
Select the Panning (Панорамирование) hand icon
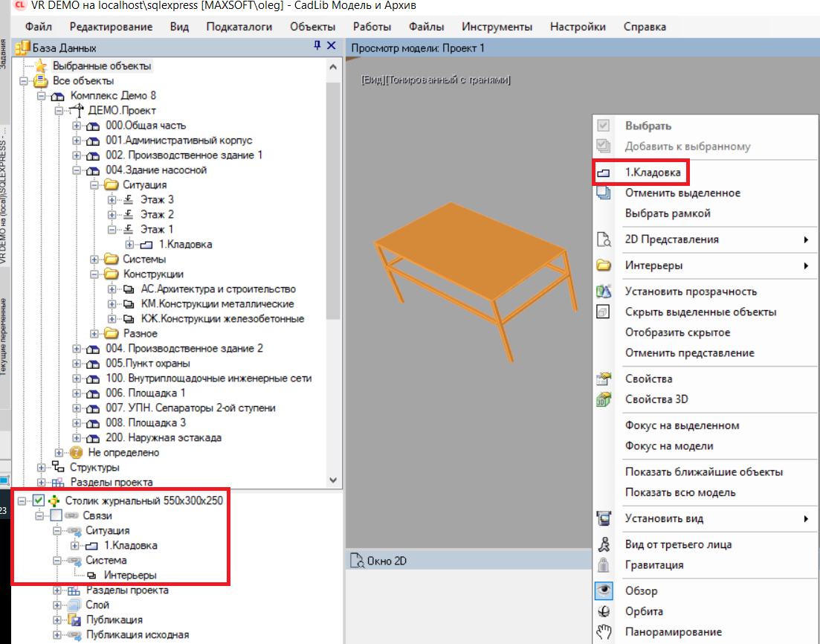604,632
